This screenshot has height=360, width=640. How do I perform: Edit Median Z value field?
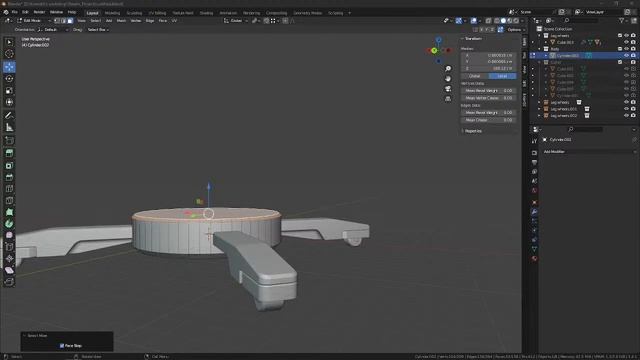[x=489, y=69]
